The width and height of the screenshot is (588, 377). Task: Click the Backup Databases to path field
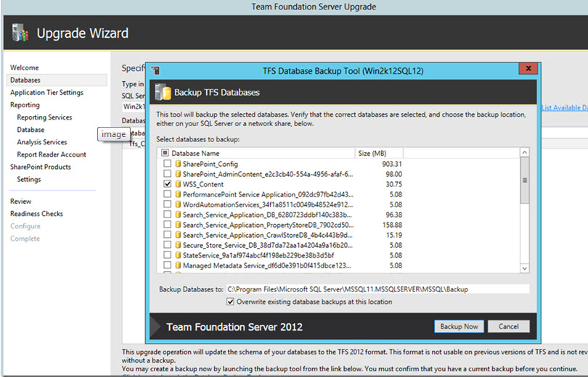click(377, 289)
